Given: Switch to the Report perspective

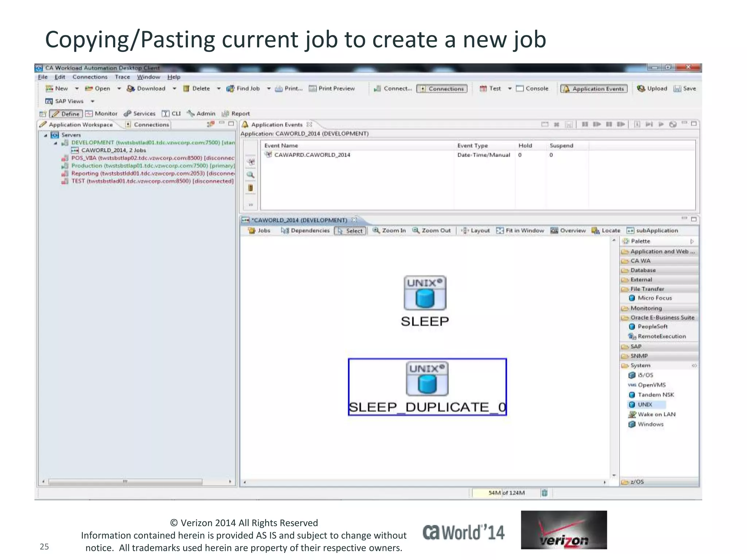Looking at the screenshot, I should coord(236,114).
